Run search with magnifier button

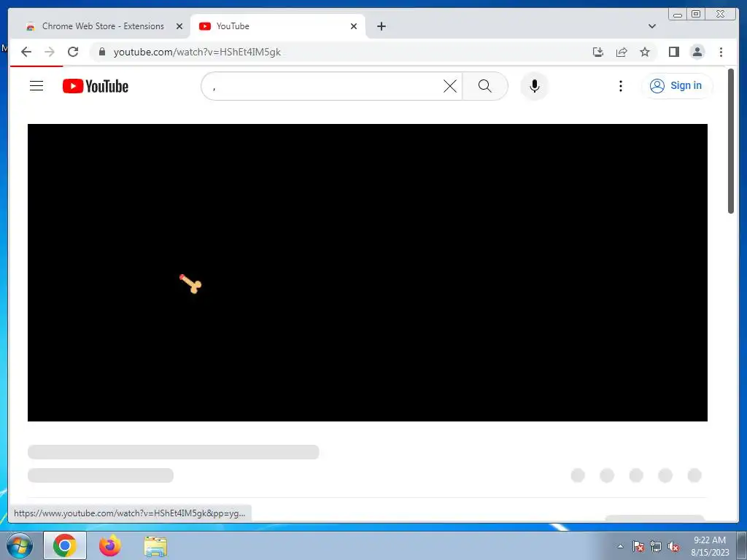point(485,86)
